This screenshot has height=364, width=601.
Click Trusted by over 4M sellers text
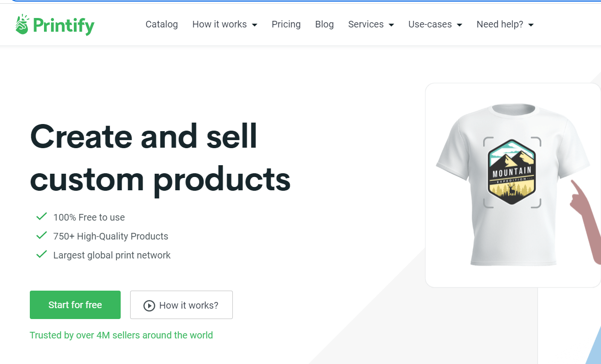click(x=121, y=335)
